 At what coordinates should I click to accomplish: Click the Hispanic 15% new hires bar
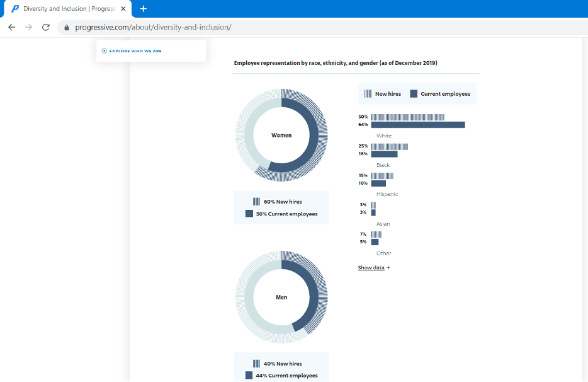[x=382, y=176]
